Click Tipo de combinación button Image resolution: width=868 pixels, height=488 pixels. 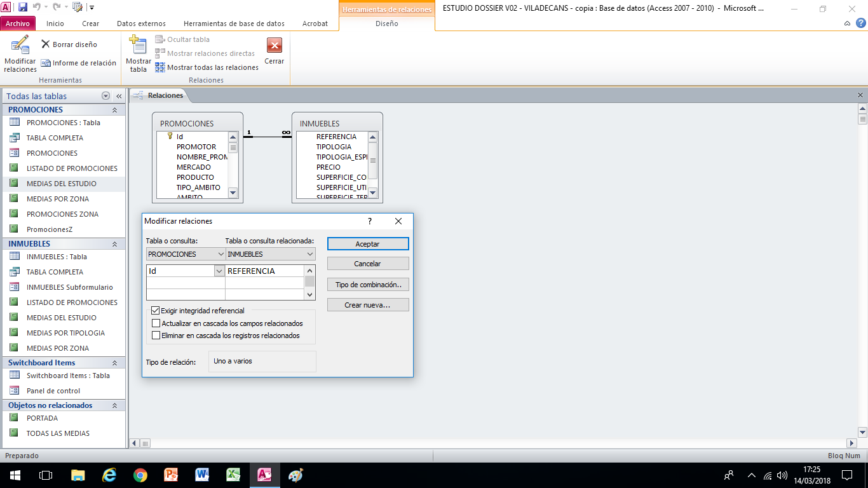[x=368, y=285]
